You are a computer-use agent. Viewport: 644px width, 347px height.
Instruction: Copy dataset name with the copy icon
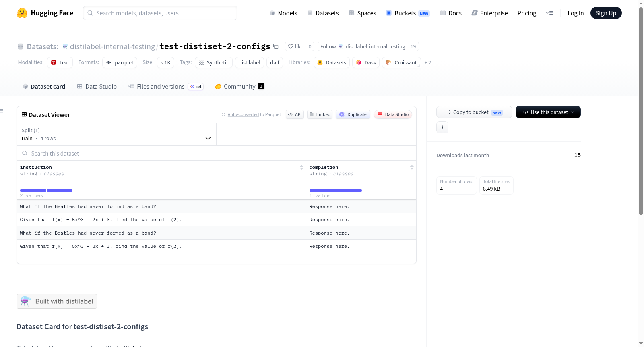276,46
